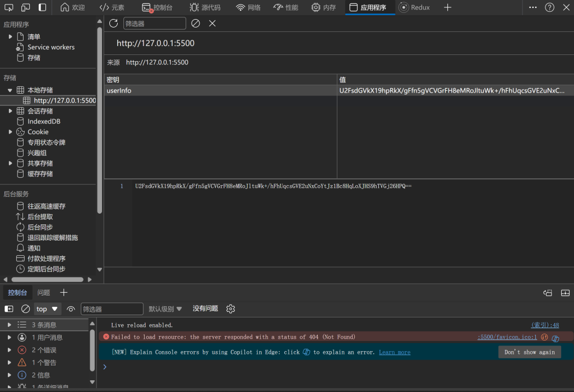574x392 pixels.
Task: Open the 默认级别 log level dropdown
Action: (x=165, y=309)
